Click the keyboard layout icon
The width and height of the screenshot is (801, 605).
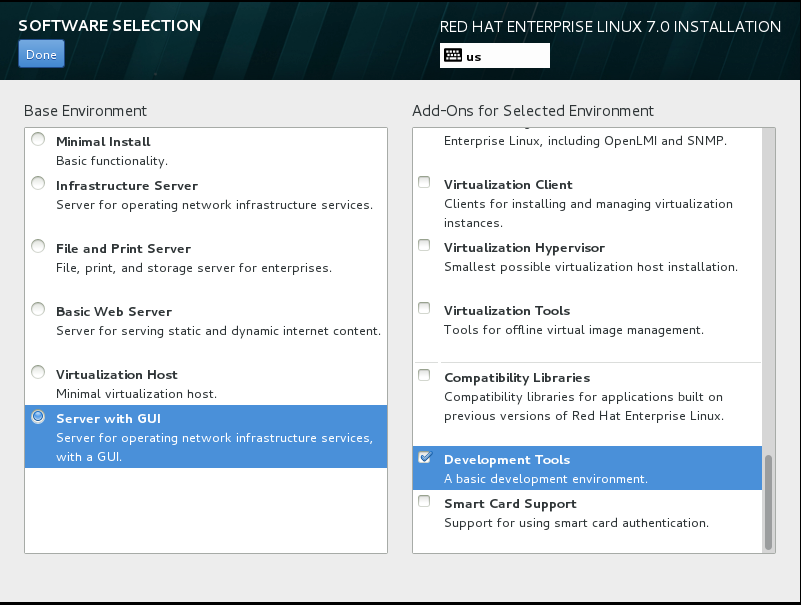click(453, 56)
